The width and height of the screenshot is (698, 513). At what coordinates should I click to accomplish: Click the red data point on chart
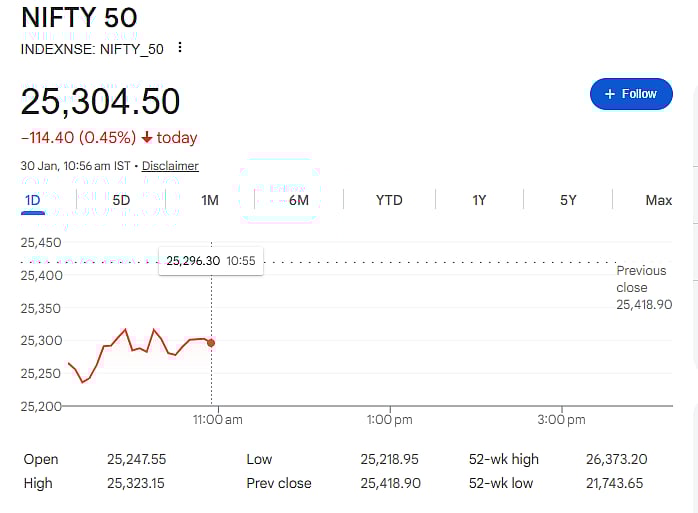210,343
